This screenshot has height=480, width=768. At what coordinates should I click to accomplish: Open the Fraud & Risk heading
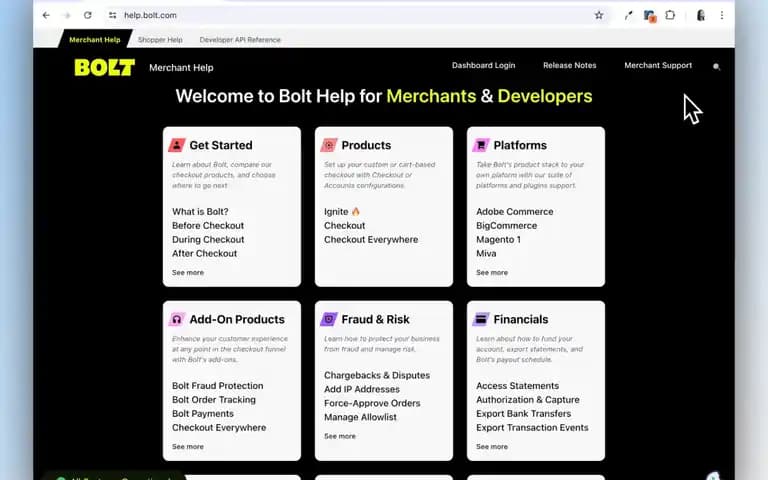point(375,319)
